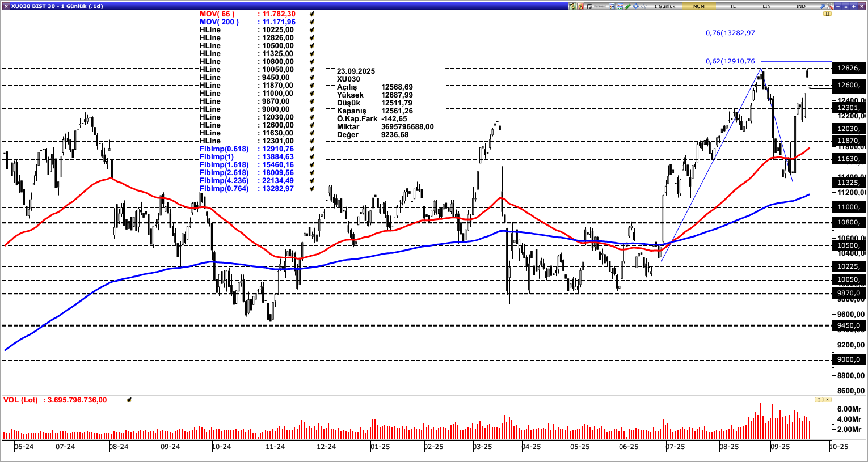Click the Kapanış value 12561,26
Viewport: 868px width, 462px height.
397,111
